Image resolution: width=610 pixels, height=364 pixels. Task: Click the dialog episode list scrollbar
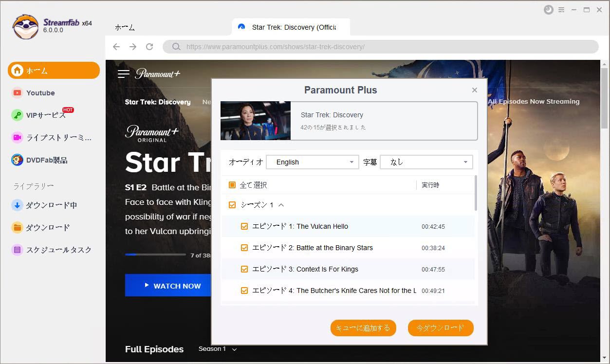tap(476, 193)
